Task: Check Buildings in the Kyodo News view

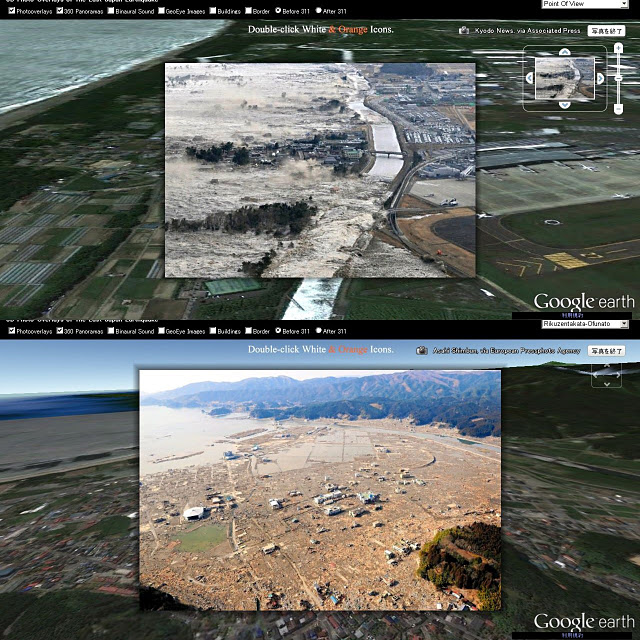Action: point(213,11)
